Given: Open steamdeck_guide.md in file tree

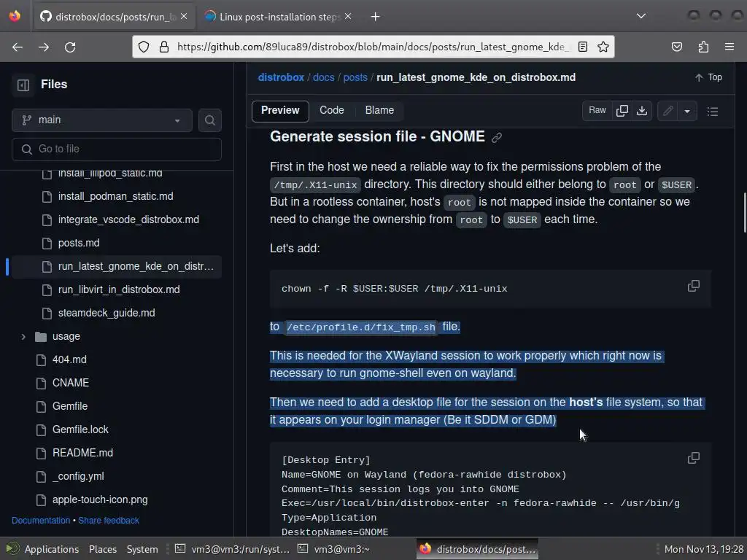Looking at the screenshot, I should point(107,313).
